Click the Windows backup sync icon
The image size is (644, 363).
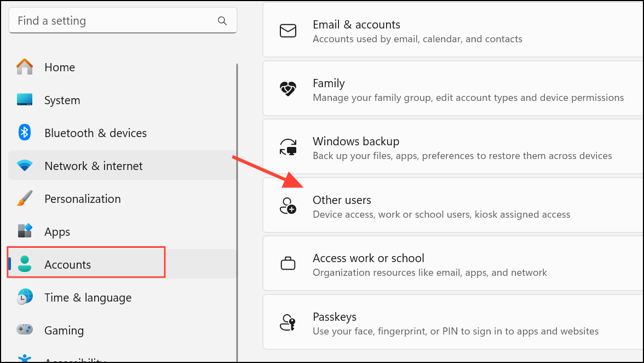coord(288,147)
